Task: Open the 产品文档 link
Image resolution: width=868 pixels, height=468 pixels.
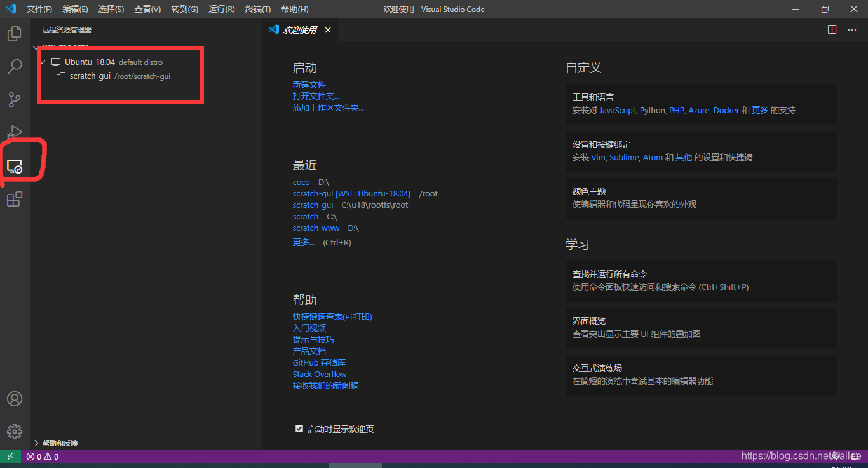Action: coord(309,351)
